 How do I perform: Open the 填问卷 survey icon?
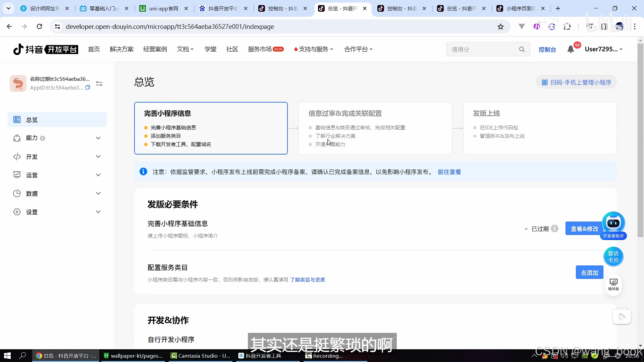[613, 285]
